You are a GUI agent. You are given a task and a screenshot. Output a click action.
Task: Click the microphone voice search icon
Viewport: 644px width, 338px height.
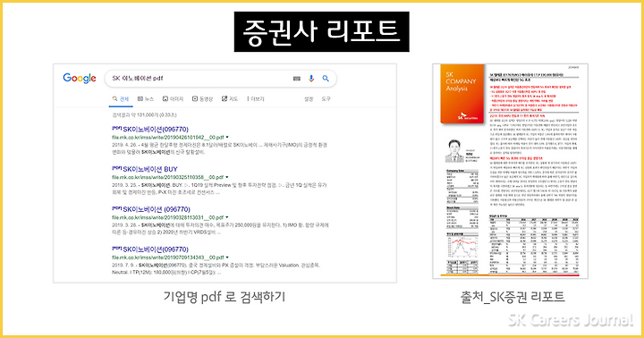[311, 79]
